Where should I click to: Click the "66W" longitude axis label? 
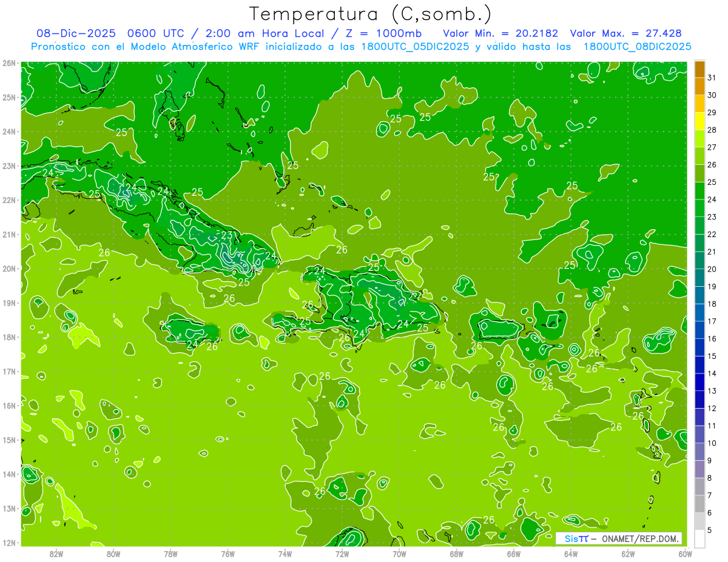513,553
